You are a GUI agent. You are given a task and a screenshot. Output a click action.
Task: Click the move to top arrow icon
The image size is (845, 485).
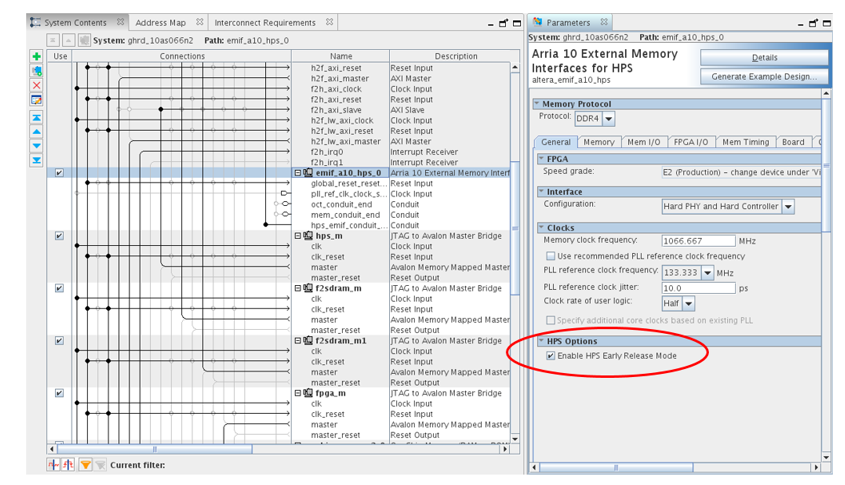[x=36, y=117]
